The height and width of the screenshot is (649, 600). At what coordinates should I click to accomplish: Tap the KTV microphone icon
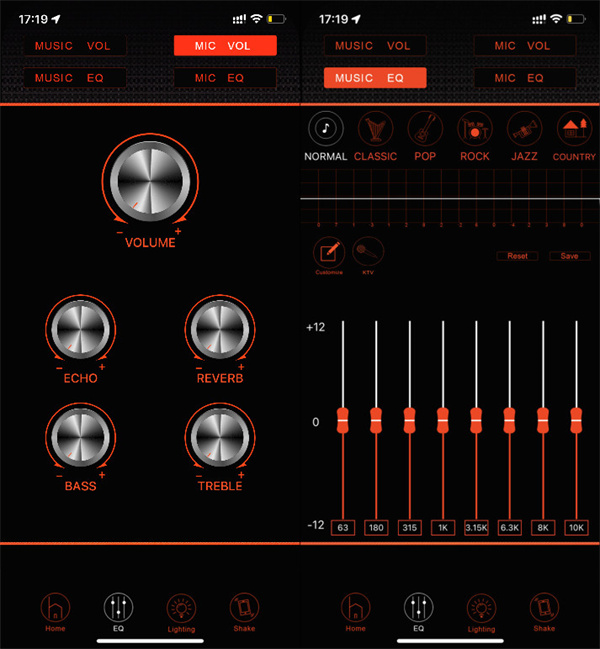tap(367, 252)
